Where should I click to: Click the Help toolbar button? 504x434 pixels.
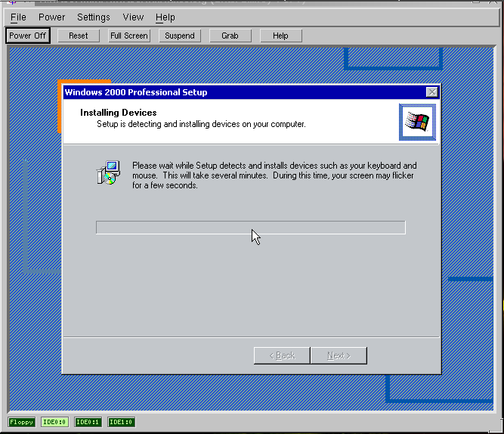pos(280,36)
